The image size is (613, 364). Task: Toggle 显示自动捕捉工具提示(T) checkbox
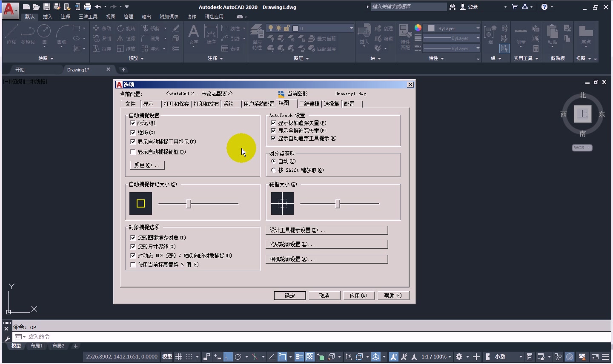tap(133, 142)
